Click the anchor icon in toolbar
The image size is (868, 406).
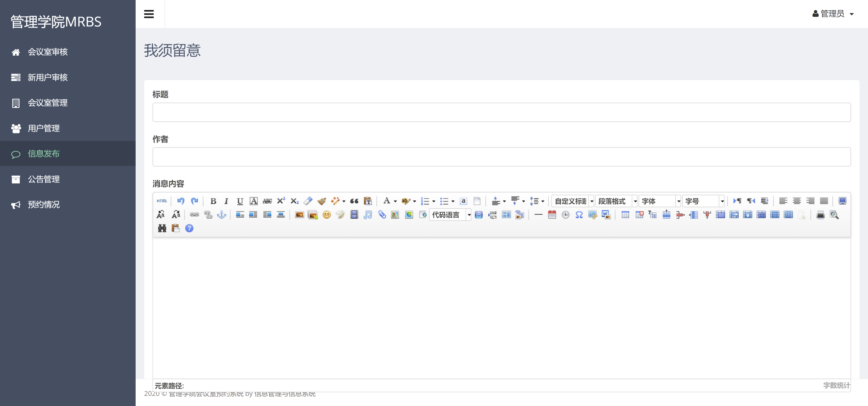coord(221,215)
